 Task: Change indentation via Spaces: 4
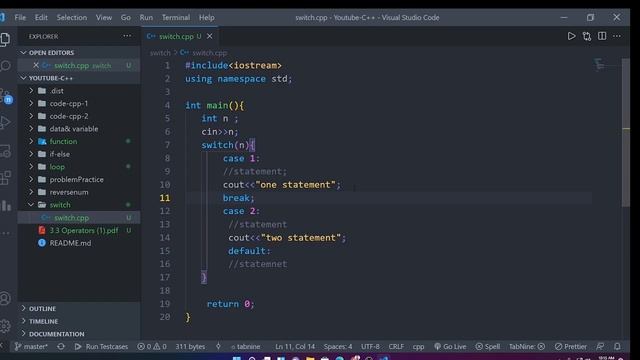[x=338, y=347]
